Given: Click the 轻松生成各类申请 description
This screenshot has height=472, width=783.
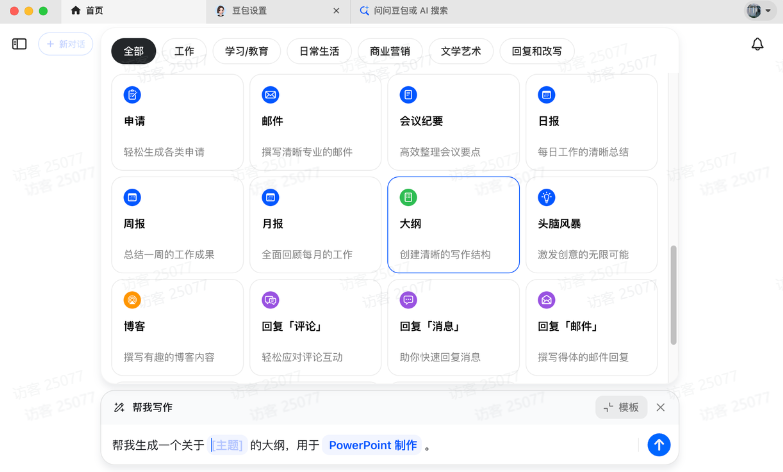Looking at the screenshot, I should coord(164,152).
